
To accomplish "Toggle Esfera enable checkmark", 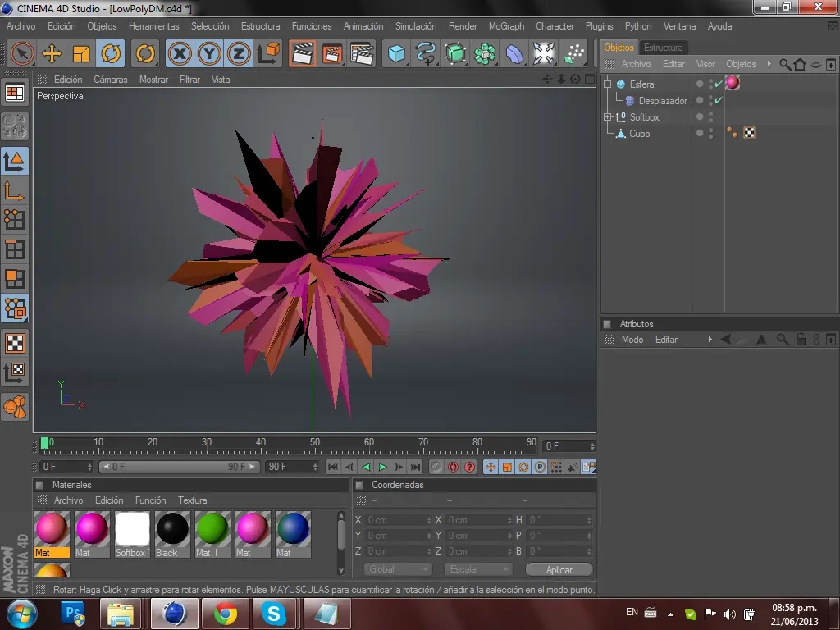I will [719, 84].
